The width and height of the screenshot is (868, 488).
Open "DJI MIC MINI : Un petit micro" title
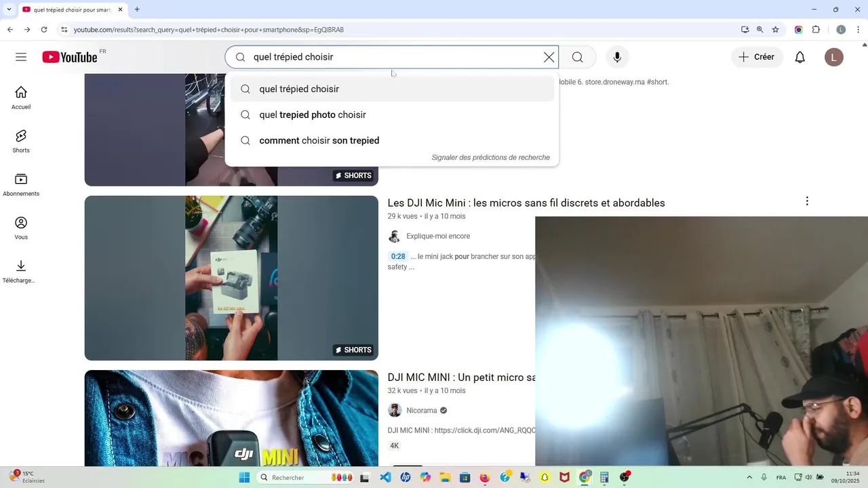pos(462,378)
